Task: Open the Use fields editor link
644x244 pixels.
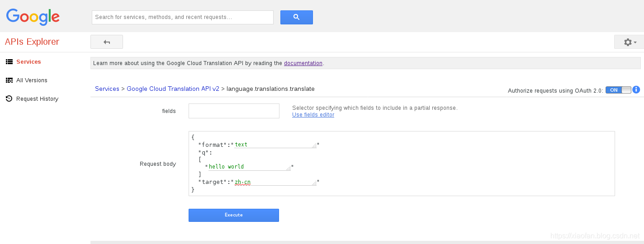Action: (313, 115)
